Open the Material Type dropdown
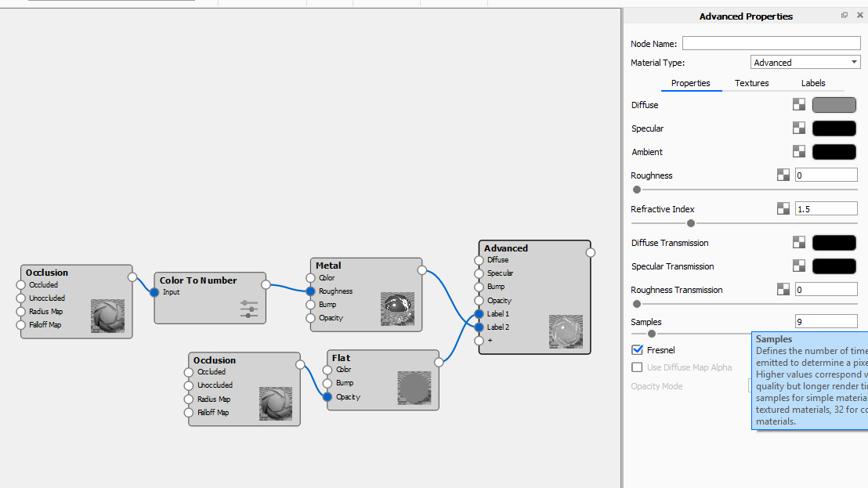This screenshot has width=868, height=488. coord(805,63)
